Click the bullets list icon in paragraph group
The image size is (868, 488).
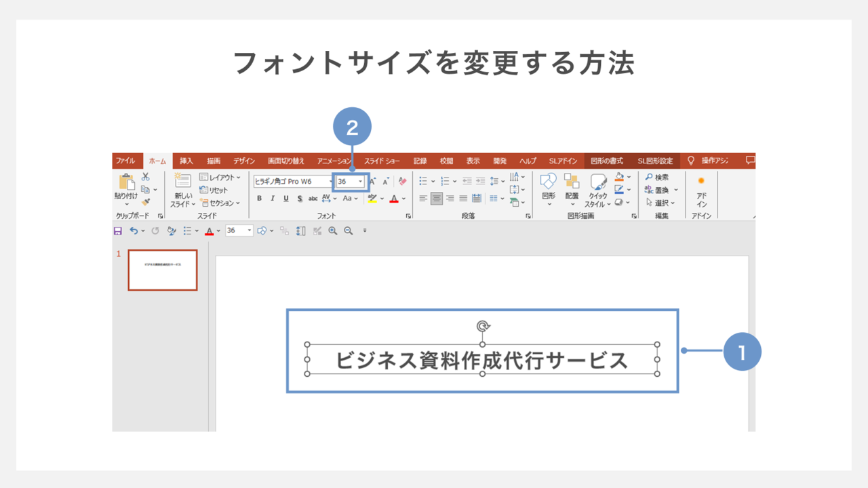click(423, 181)
